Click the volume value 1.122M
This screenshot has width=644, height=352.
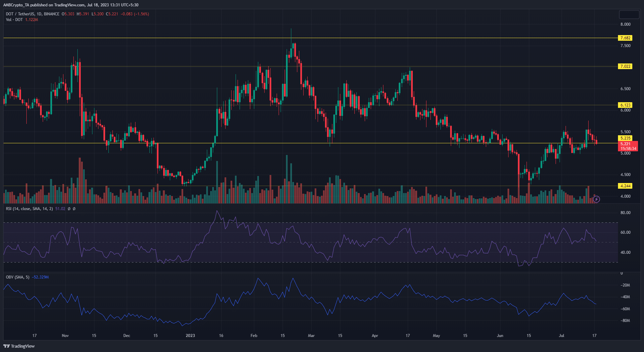pos(32,20)
